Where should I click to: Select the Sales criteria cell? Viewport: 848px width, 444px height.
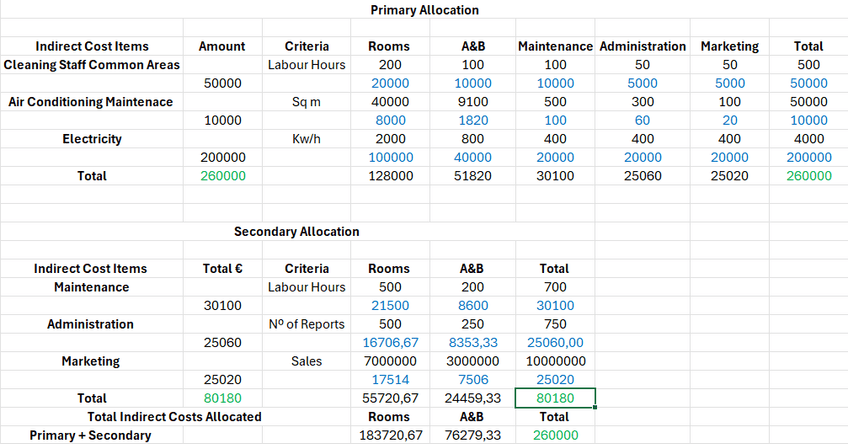click(x=306, y=361)
